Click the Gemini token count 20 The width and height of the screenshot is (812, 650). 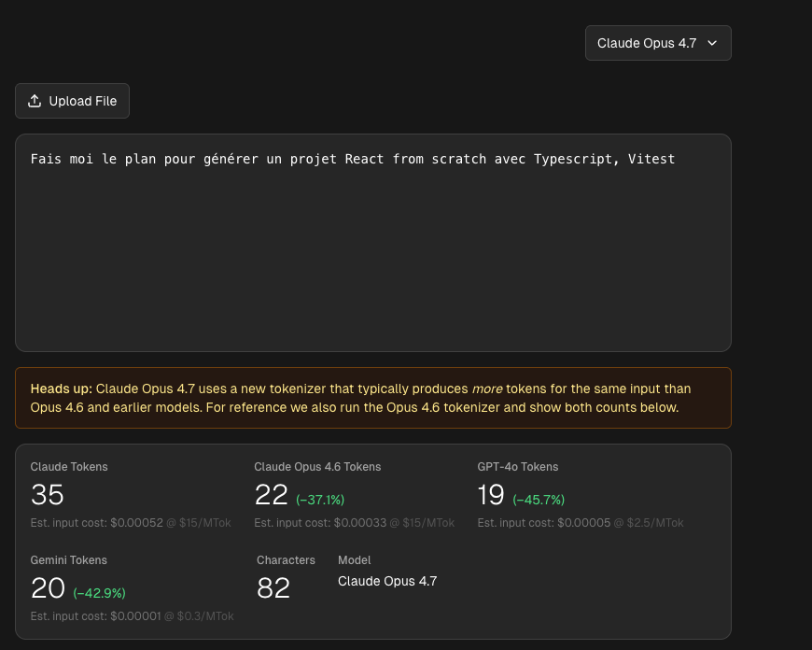click(48, 587)
